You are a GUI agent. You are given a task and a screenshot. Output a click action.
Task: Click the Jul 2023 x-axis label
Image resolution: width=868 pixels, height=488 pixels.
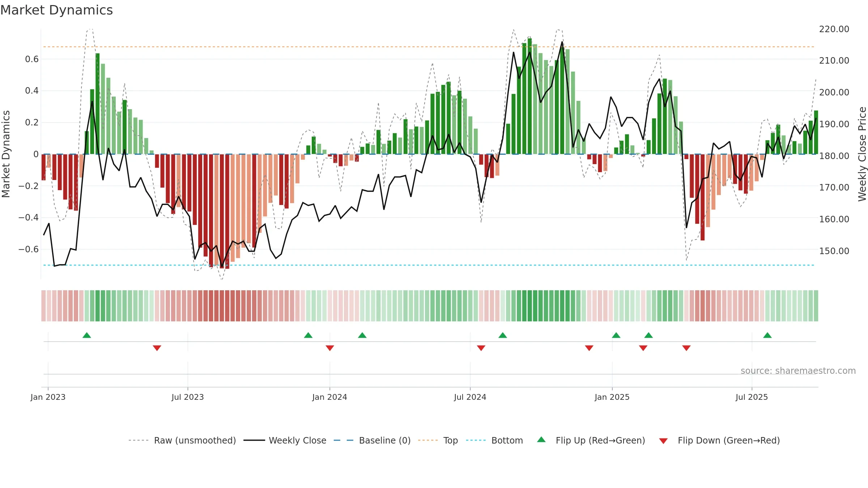(188, 397)
